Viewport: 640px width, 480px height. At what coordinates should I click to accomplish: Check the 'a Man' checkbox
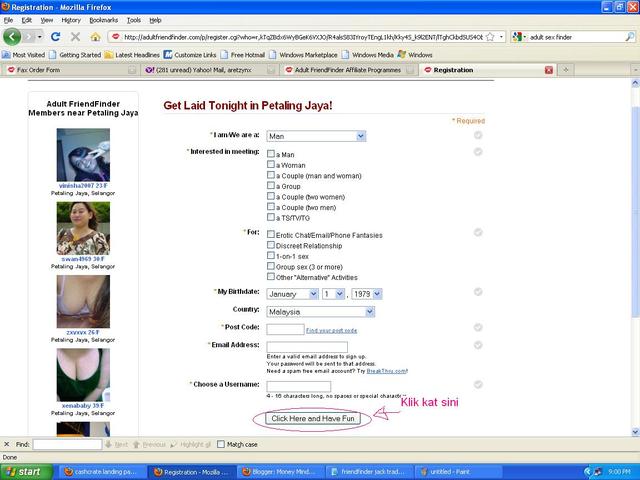271,154
